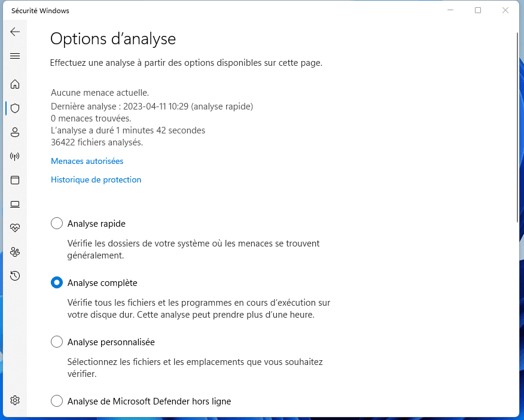Open the Home page icon
524x420 pixels.
click(15, 84)
